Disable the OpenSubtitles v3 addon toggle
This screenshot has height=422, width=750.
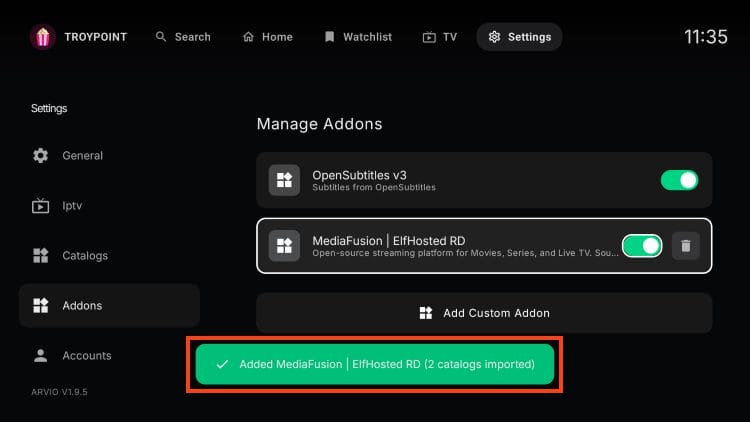679,180
